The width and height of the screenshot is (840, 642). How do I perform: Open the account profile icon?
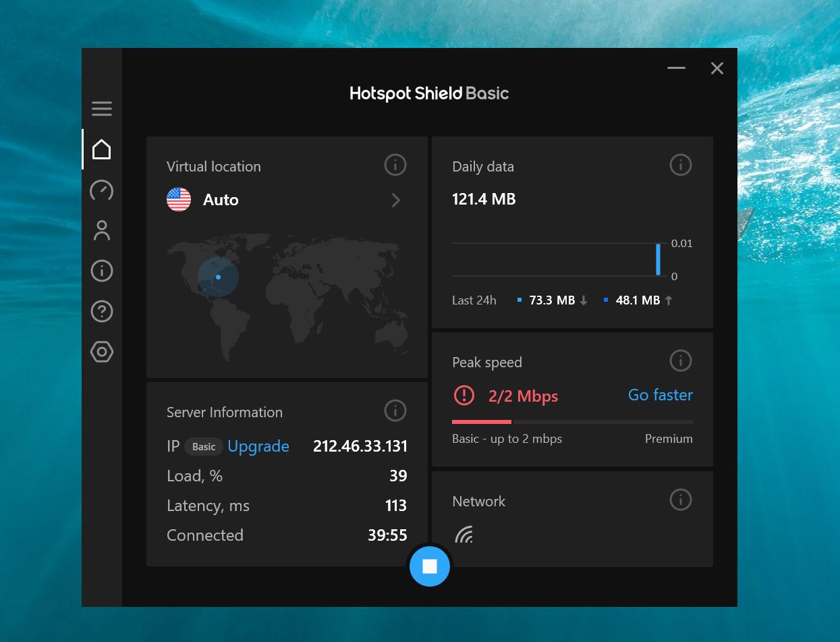click(102, 230)
